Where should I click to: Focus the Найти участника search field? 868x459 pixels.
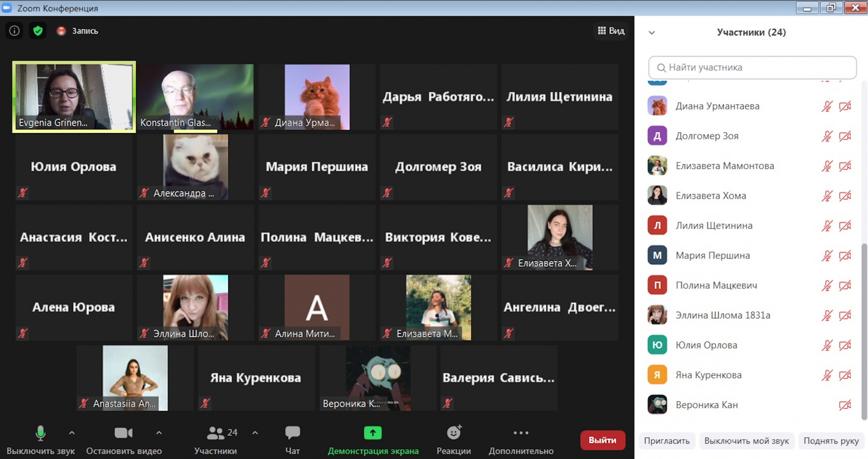click(752, 67)
